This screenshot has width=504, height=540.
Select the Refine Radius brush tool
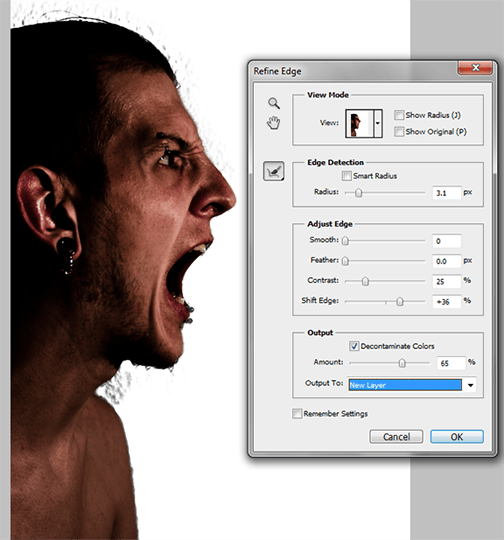[274, 171]
